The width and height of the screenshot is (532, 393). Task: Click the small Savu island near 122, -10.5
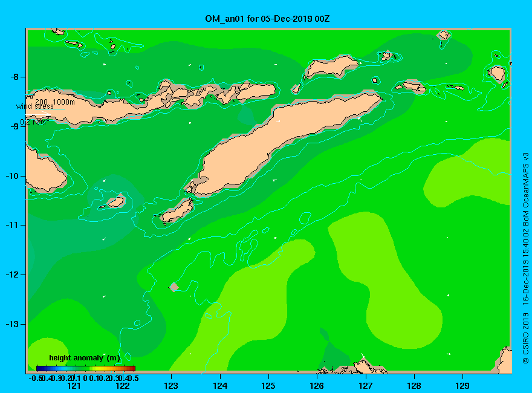pos(115,202)
